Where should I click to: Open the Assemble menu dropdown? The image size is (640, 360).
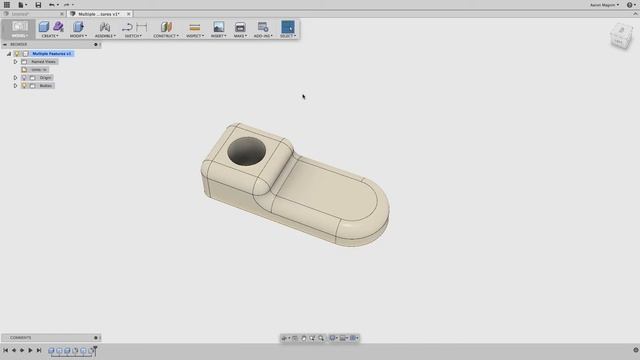click(105, 36)
